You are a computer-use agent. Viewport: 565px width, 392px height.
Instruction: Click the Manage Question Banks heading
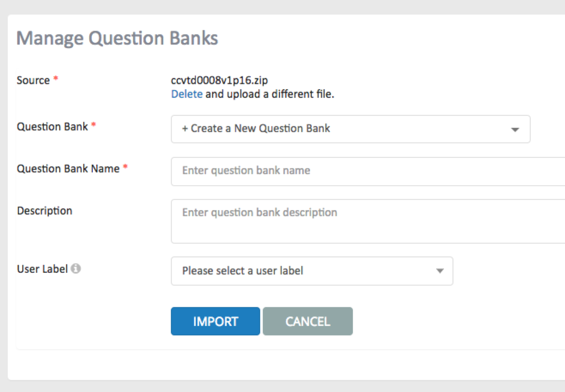117,39
